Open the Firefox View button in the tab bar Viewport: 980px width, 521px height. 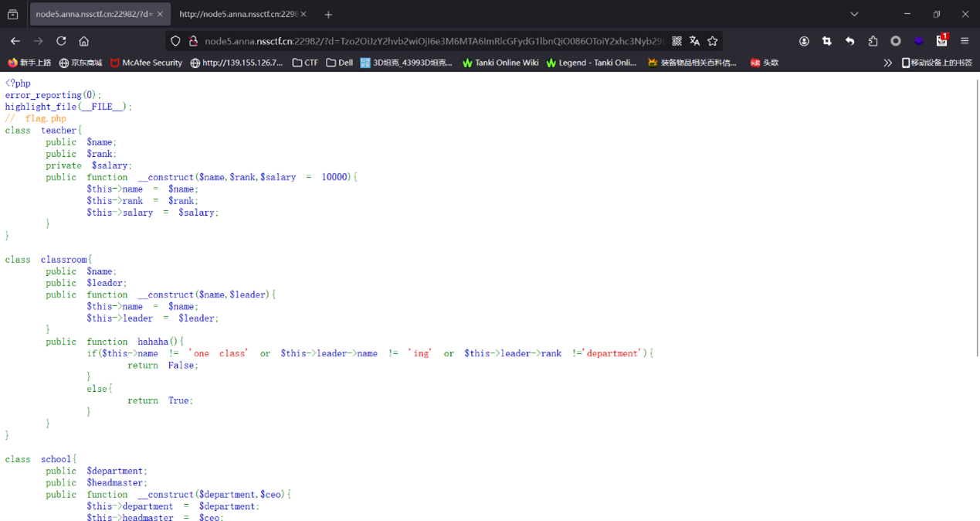pos(13,14)
